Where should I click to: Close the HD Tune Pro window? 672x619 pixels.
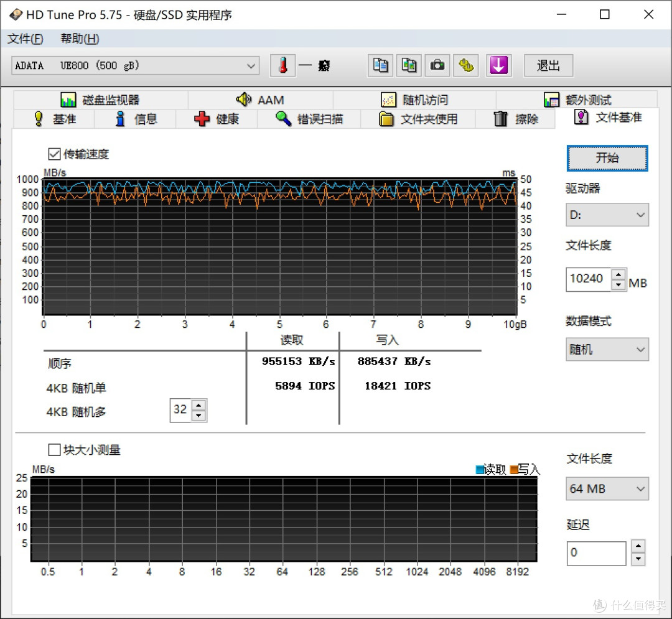tap(648, 14)
